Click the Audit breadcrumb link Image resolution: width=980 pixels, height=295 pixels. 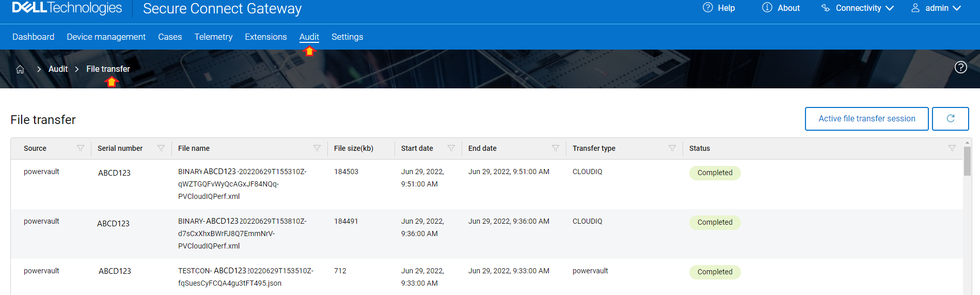click(x=58, y=69)
